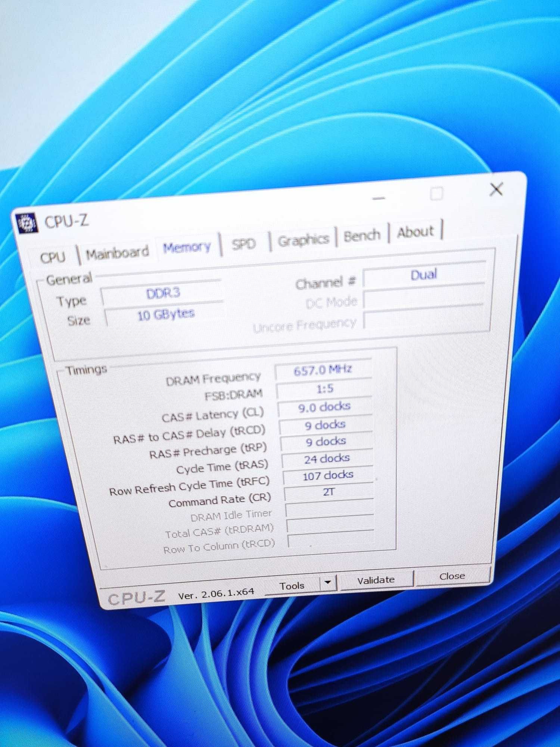Screen dimensions: 560x747
Task: Click the DDR3 memory type value
Action: pyautogui.click(x=162, y=293)
